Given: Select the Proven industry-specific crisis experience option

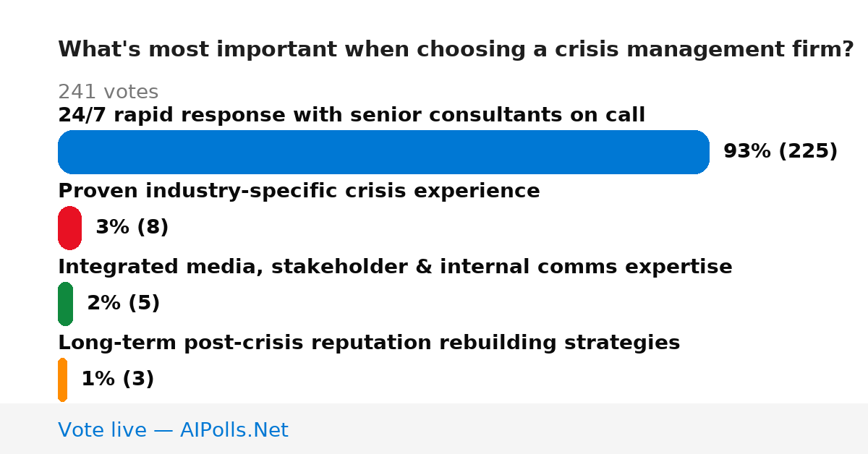Looking at the screenshot, I should tap(299, 191).
